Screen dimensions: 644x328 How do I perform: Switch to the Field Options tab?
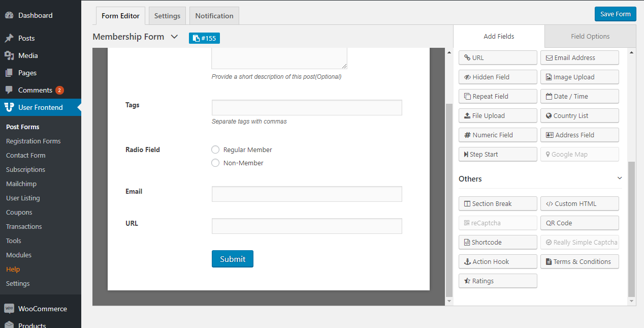(x=590, y=36)
